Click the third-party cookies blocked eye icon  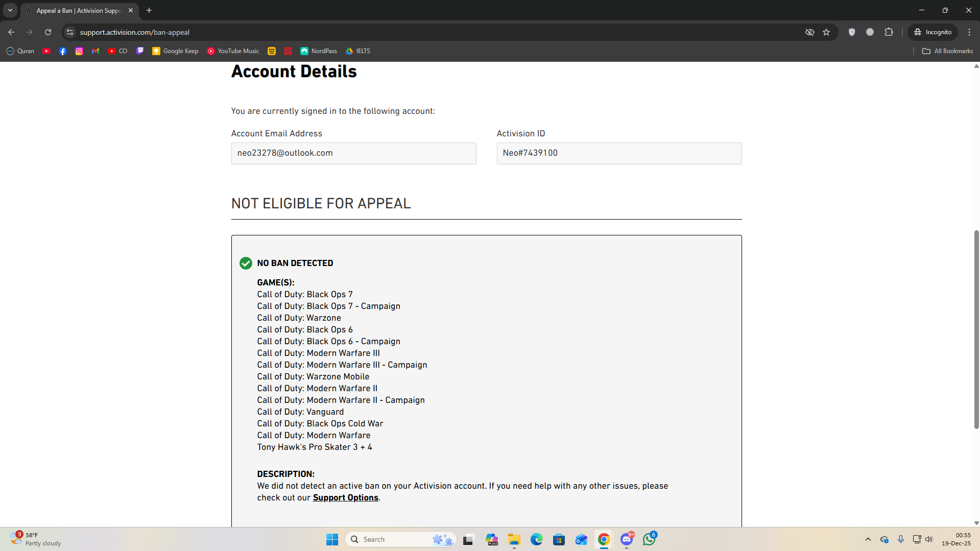(x=810, y=32)
